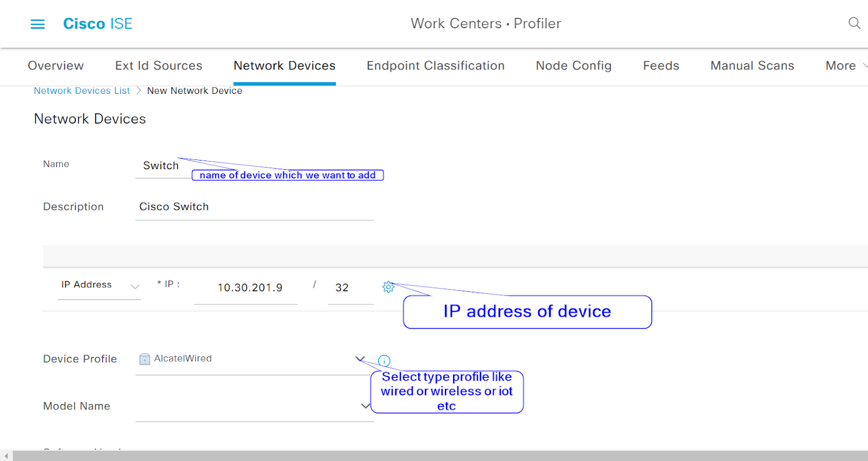This screenshot has width=868, height=461.
Task: Open the Overview tab
Action: (x=56, y=66)
